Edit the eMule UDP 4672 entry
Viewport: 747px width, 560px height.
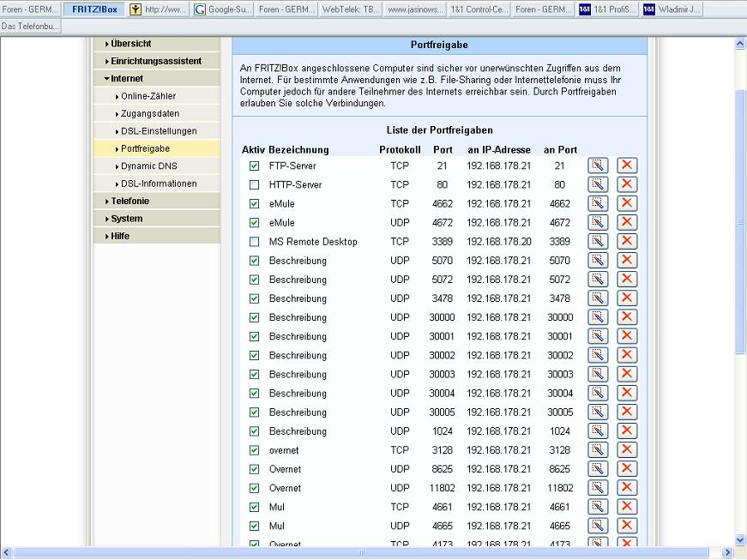tap(598, 222)
